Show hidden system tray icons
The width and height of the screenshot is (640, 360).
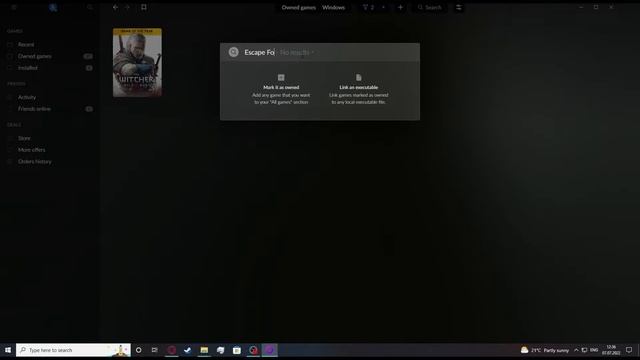coord(576,350)
